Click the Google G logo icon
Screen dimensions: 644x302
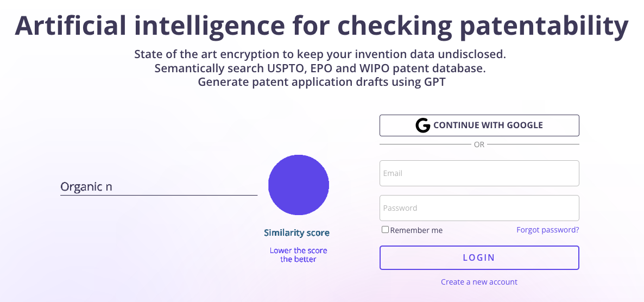click(x=423, y=125)
